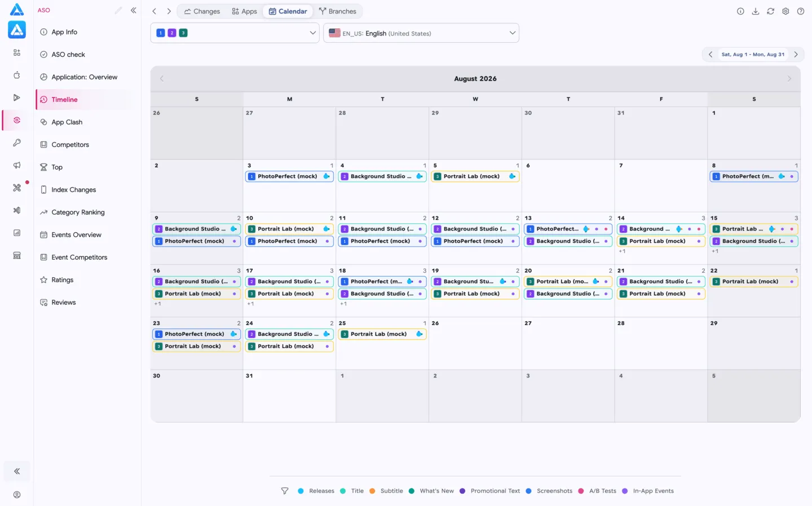This screenshot has width=812, height=506.
Task: Open the info icon in top toolbar
Action: pyautogui.click(x=740, y=11)
